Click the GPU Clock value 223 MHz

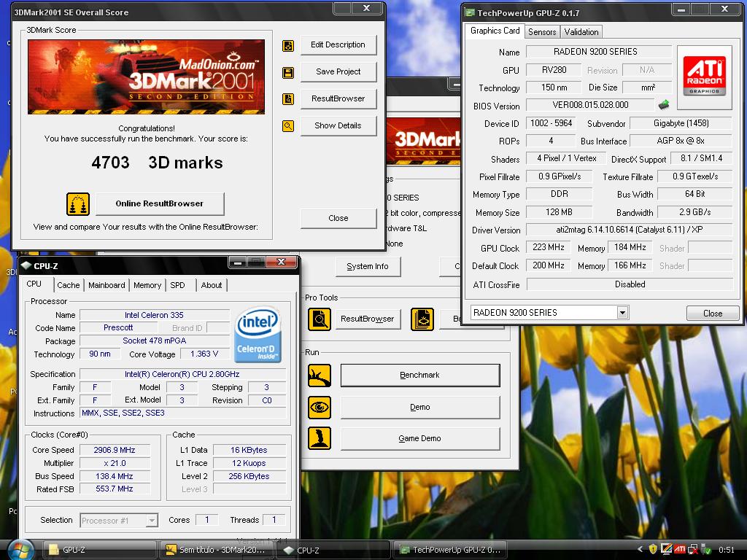tap(548, 247)
